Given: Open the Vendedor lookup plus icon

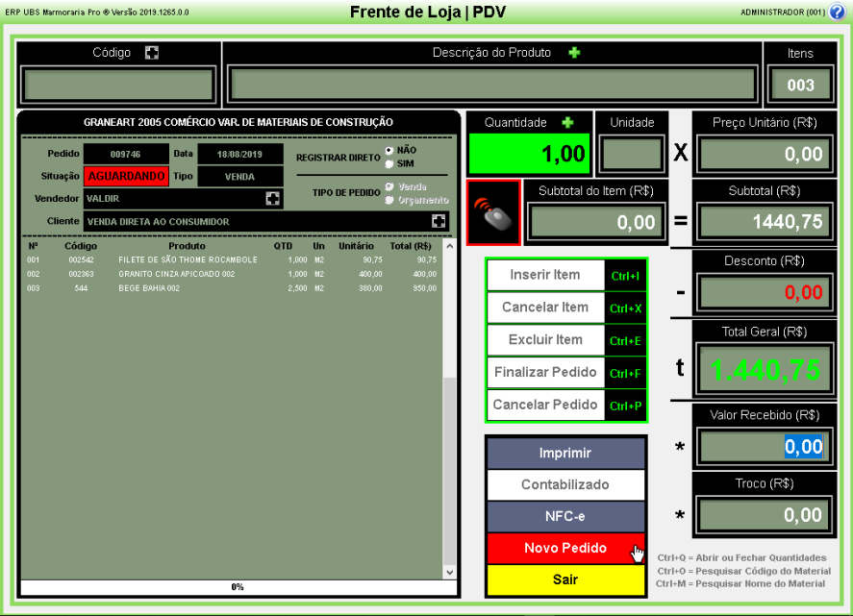Looking at the screenshot, I should pyautogui.click(x=273, y=198).
